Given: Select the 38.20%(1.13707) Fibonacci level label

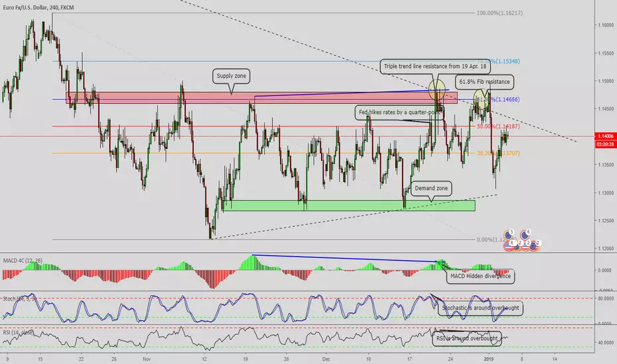Looking at the screenshot, I should coord(498,153).
